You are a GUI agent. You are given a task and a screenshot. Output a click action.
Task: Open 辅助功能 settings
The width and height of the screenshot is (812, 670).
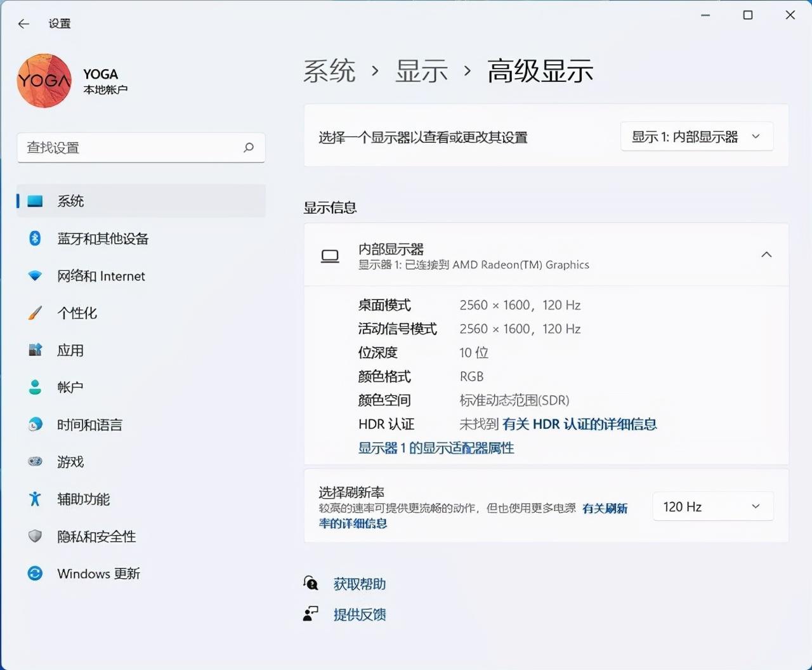tap(141, 499)
